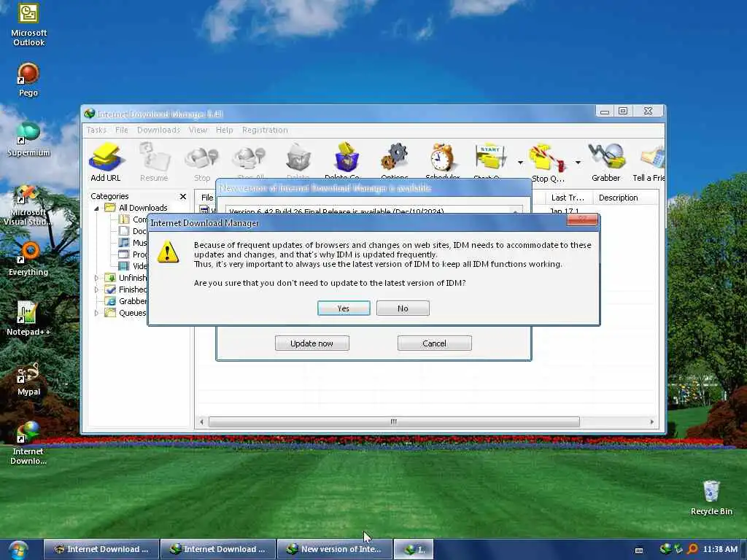Click No in the confirmation dialog
The height and width of the screenshot is (560, 747).
point(403,308)
